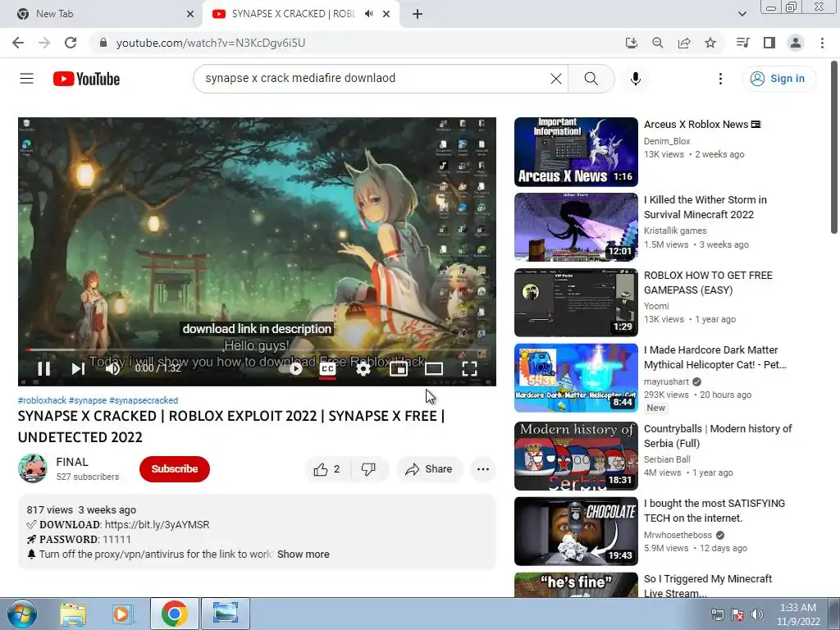
Task: Mute the tab via speaker icon
Action: pos(368,14)
